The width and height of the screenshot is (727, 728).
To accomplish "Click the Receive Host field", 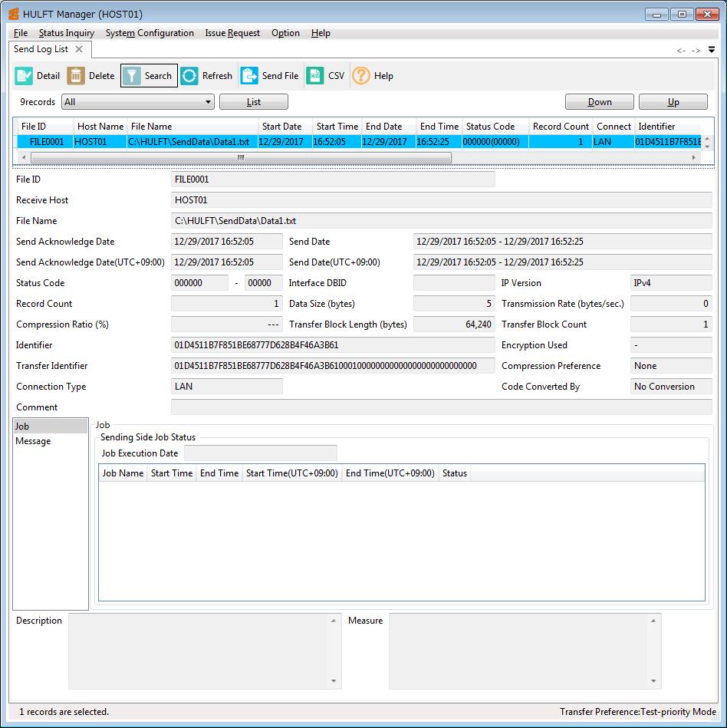I will click(x=441, y=200).
